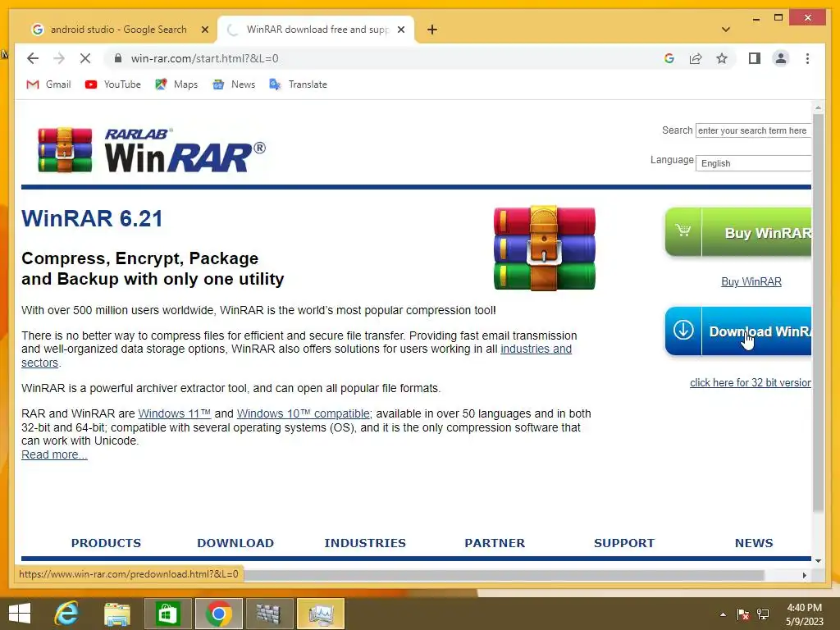Click the address bar URL win-rar.com

[204, 58]
